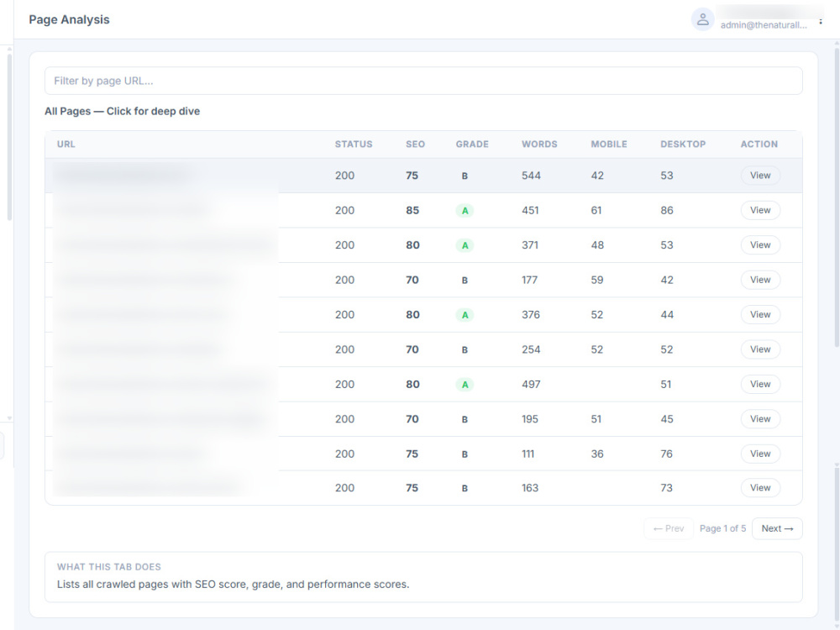Screen dimensions: 840x630
Task: Click grade A badge in 451-words row
Action: [465, 211]
